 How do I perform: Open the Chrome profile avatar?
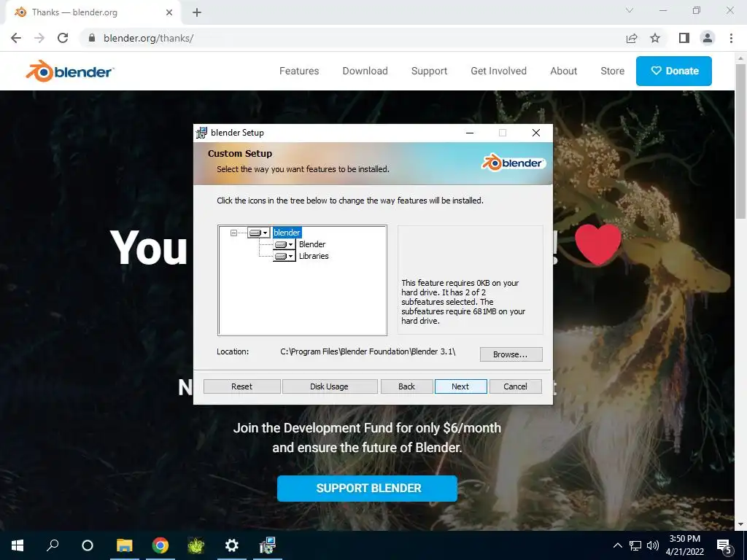point(708,38)
